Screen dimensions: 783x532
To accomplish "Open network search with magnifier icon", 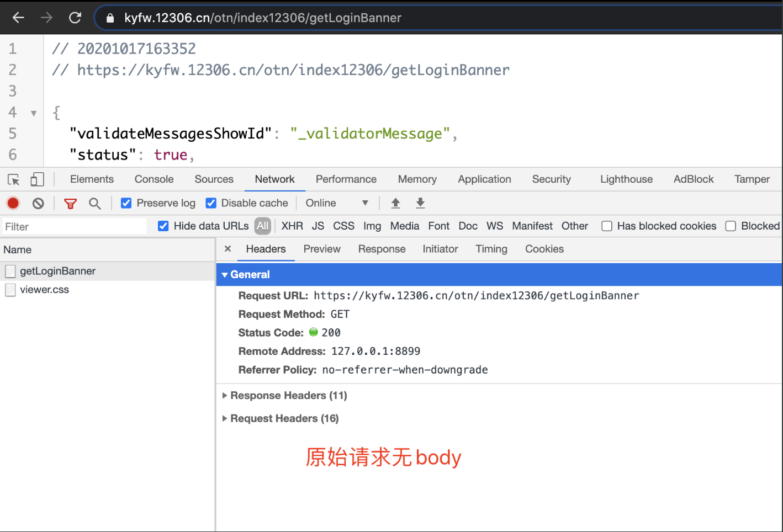I will 95,204.
